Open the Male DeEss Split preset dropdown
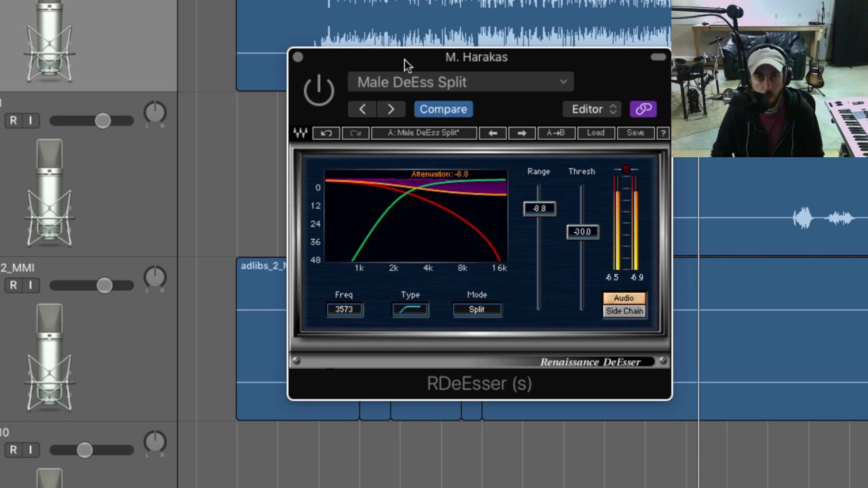This screenshot has width=868, height=488. point(460,82)
